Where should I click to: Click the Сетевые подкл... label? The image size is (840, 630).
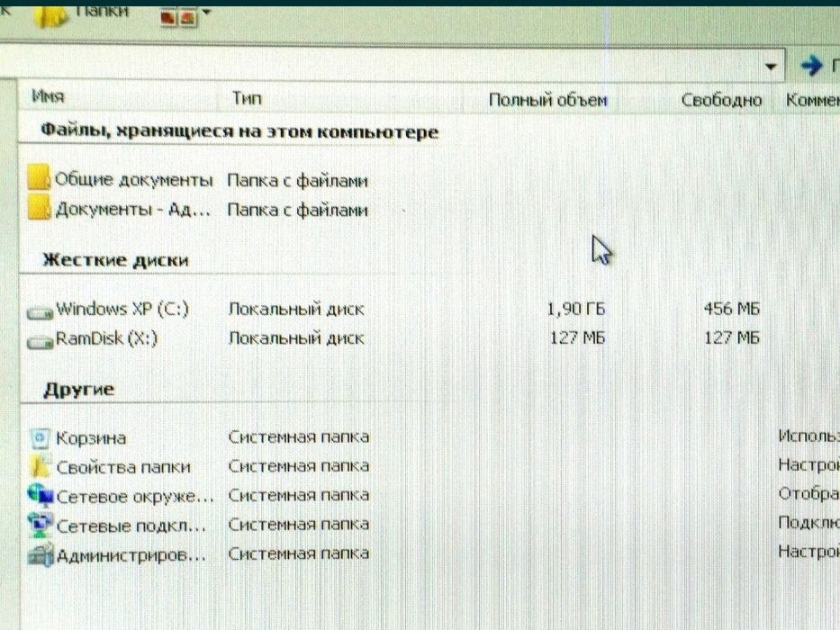click(131, 526)
